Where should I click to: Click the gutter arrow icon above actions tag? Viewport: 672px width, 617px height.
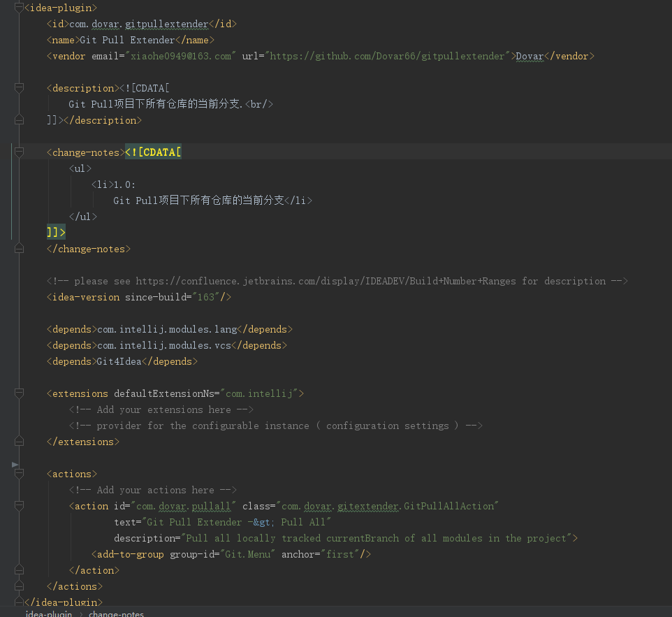click(15, 465)
